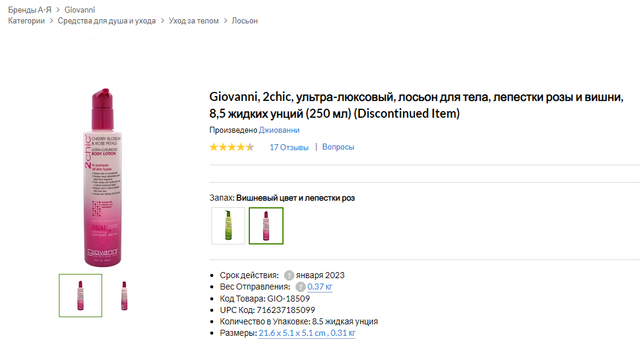Open the Лосьон category breadcrumb
This screenshot has width=644, height=346.
pos(245,21)
